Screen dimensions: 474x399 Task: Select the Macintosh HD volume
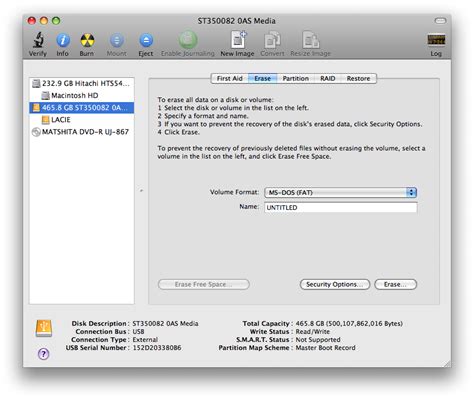tap(82, 96)
